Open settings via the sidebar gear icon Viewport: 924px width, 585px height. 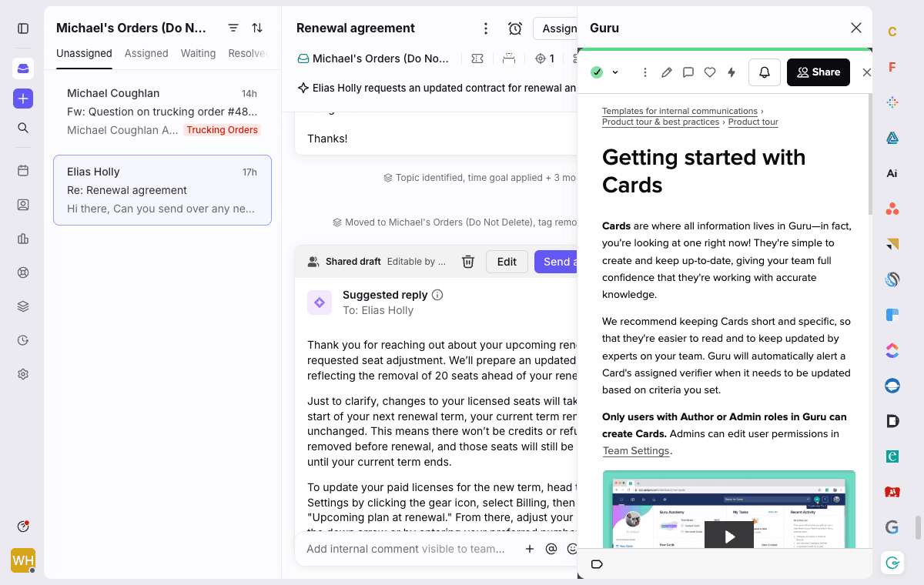click(x=22, y=373)
